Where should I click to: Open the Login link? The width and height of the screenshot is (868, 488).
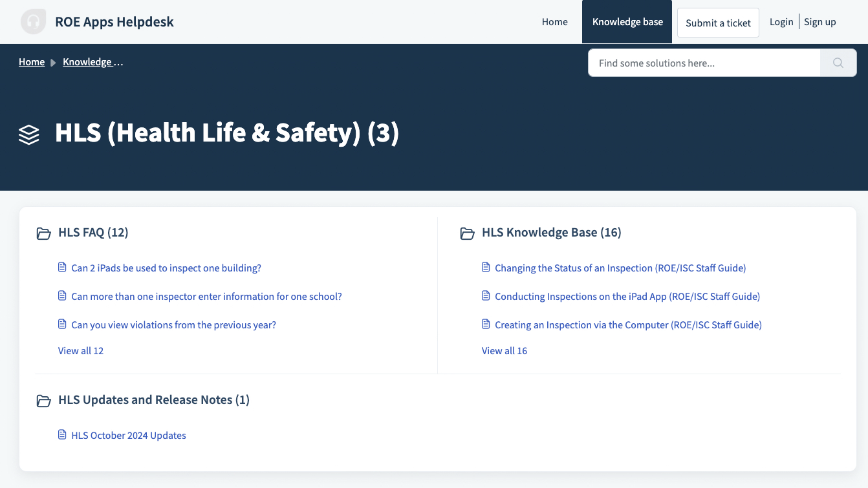pos(781,22)
